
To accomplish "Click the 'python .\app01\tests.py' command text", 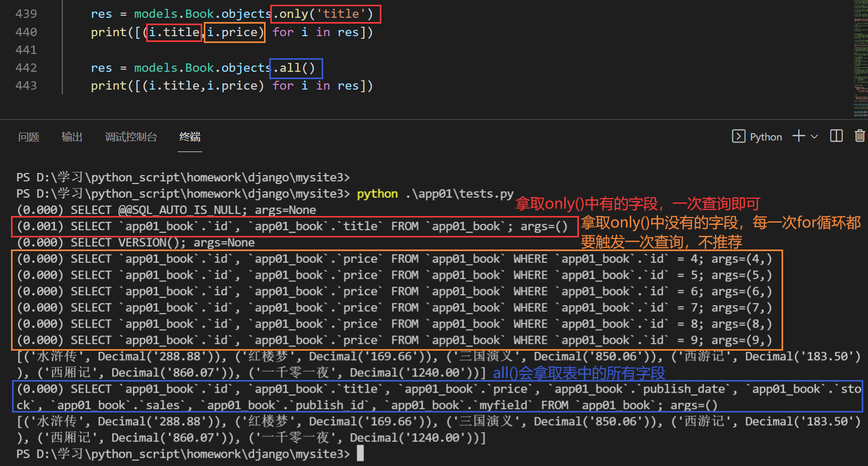I will pyautogui.click(x=435, y=194).
